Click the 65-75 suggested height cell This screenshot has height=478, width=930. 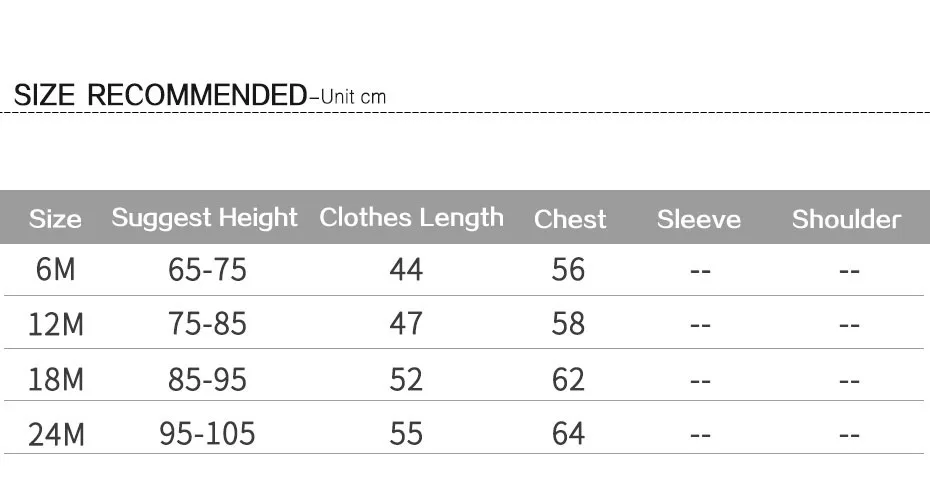click(207, 269)
